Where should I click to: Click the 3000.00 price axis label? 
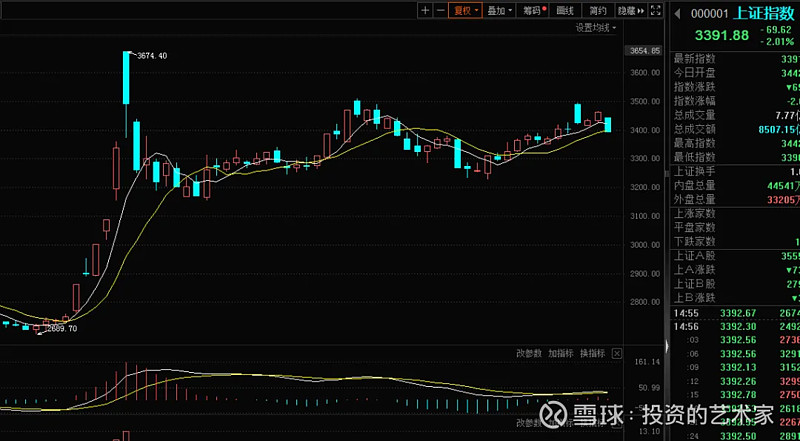tap(645, 245)
